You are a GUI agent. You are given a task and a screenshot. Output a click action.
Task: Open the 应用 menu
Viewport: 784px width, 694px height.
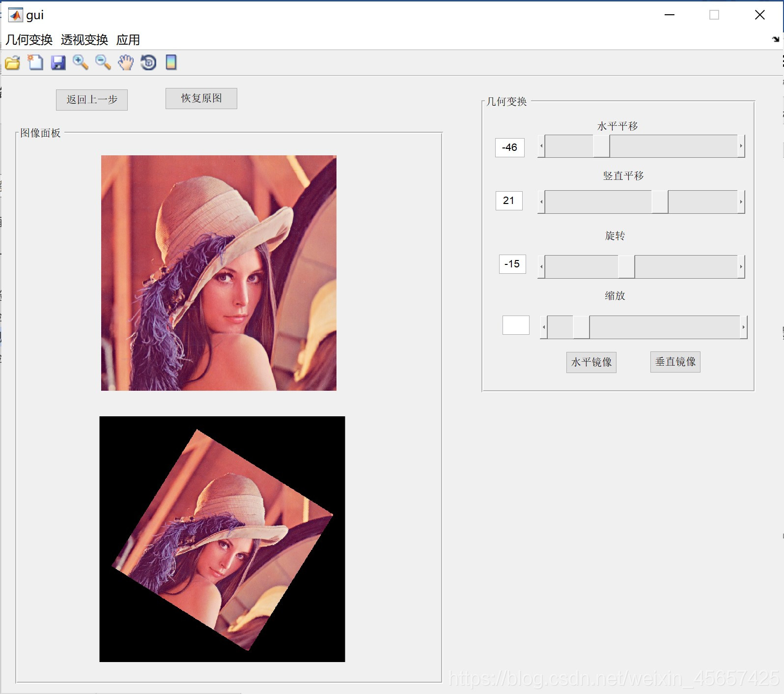(128, 40)
